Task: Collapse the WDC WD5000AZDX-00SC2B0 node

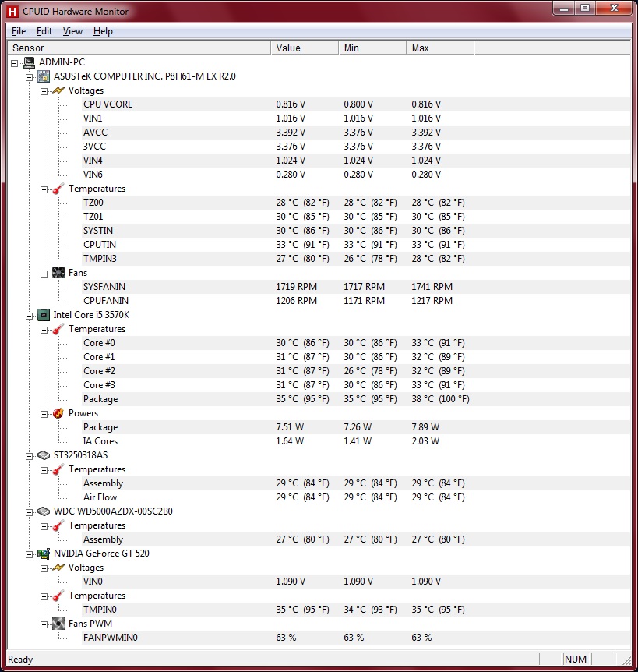Action: coord(29,512)
